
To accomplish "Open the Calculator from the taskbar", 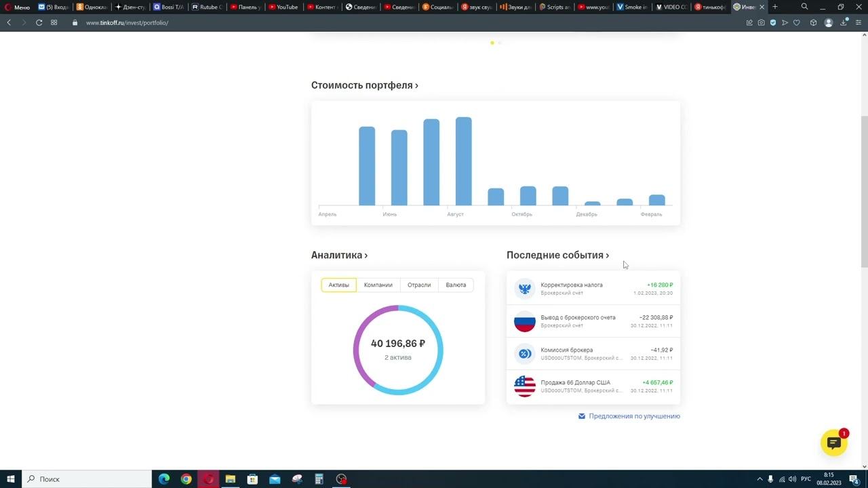I will coord(319,479).
